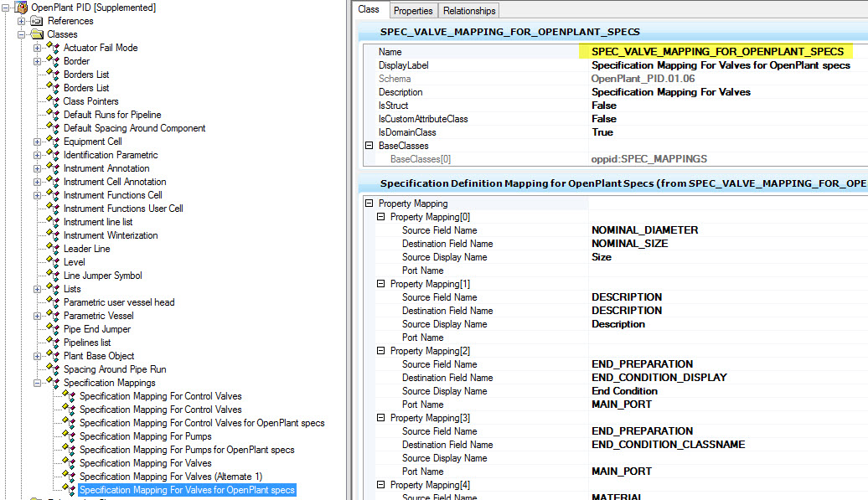Click the DisplayLabel value field
The image size is (868, 500).
coord(721,65)
